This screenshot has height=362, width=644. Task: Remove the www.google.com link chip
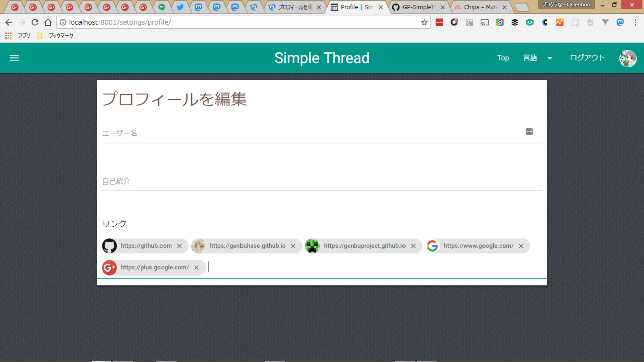click(521, 246)
